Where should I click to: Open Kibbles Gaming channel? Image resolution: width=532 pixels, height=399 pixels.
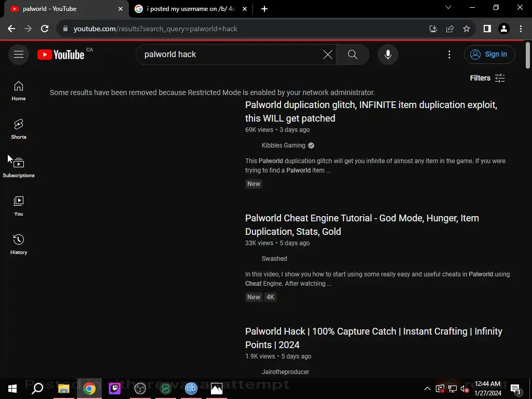(x=283, y=145)
